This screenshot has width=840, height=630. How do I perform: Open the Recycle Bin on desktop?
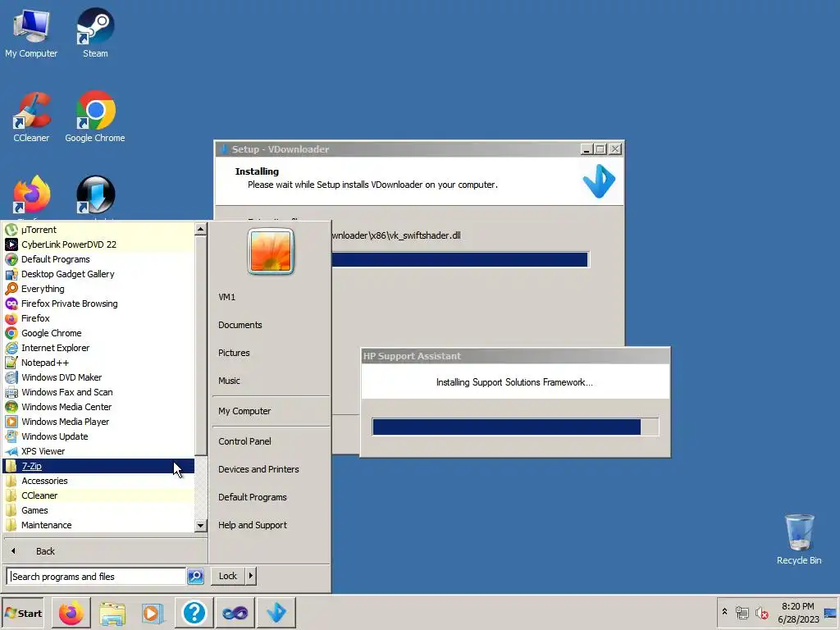(799, 540)
